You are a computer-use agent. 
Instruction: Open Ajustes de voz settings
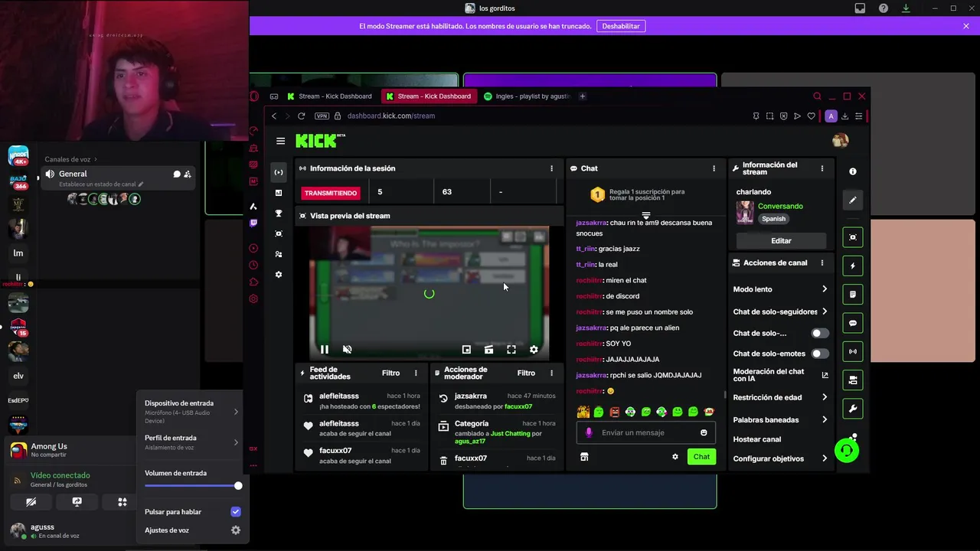point(191,530)
